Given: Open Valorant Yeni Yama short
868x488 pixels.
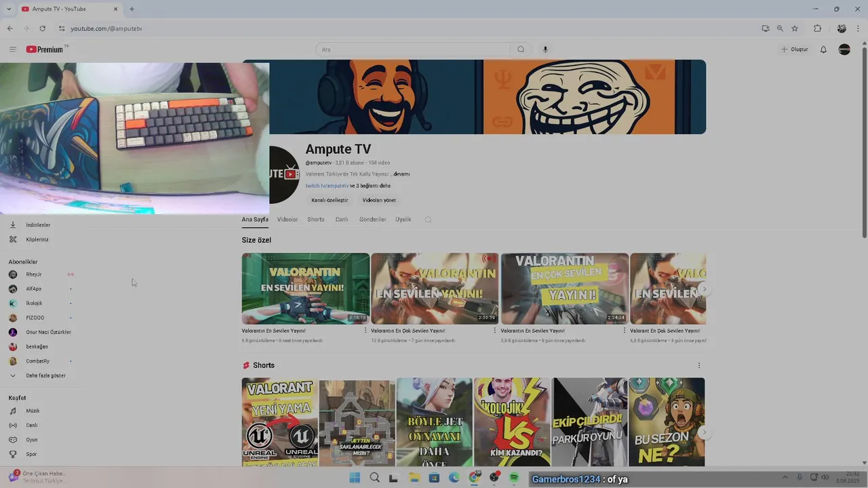Looking at the screenshot, I should (x=280, y=422).
